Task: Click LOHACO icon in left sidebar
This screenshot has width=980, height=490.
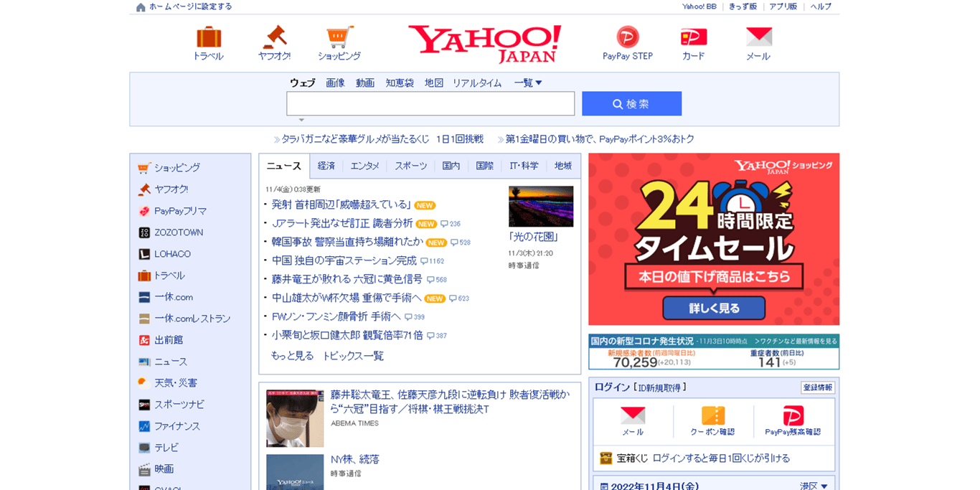Action: pos(144,254)
